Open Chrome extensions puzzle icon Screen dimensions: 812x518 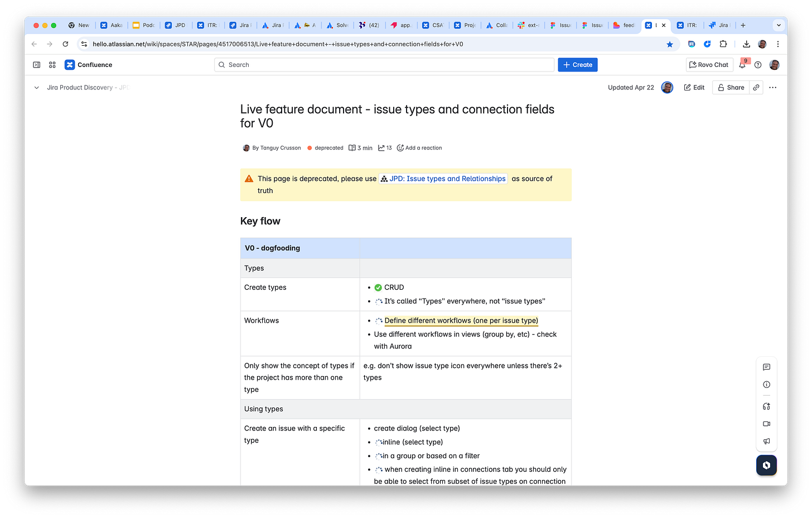pos(723,44)
